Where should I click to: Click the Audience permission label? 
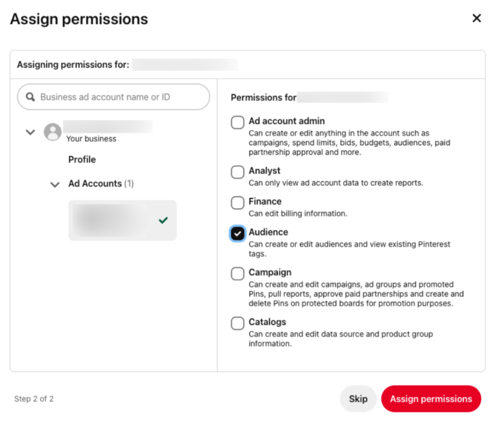(268, 232)
